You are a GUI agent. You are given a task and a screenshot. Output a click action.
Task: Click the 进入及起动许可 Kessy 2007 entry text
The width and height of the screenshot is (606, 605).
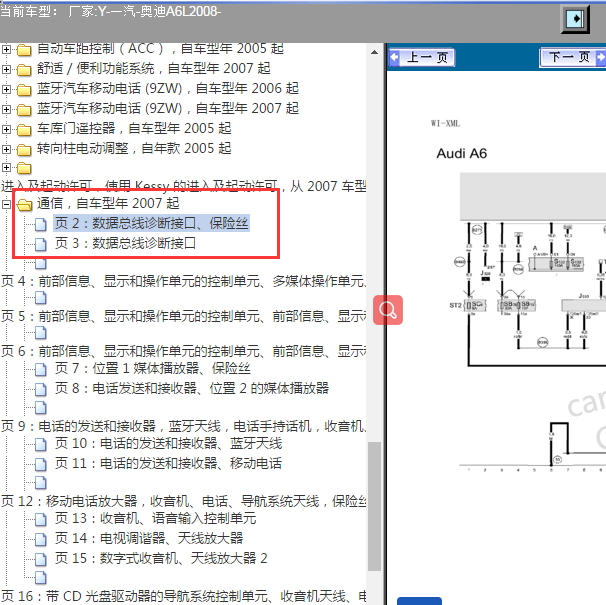(183, 186)
